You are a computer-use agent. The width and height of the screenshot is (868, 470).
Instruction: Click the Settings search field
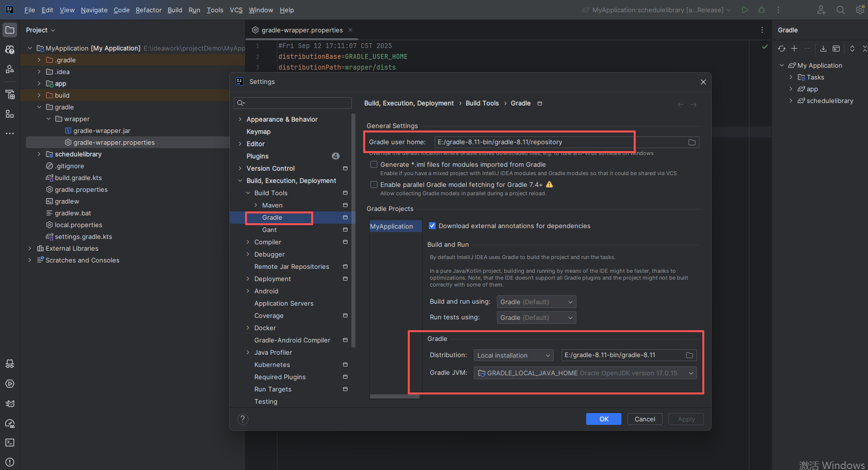point(293,103)
